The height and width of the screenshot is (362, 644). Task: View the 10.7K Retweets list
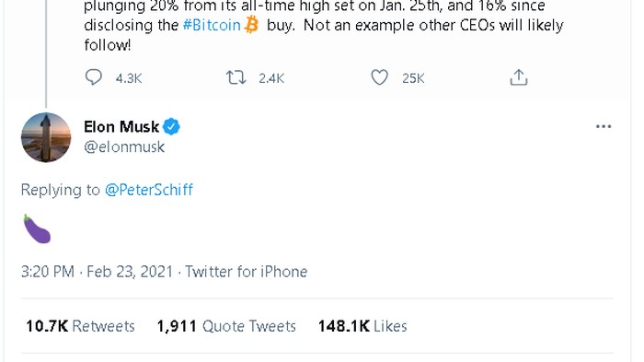[80, 326]
